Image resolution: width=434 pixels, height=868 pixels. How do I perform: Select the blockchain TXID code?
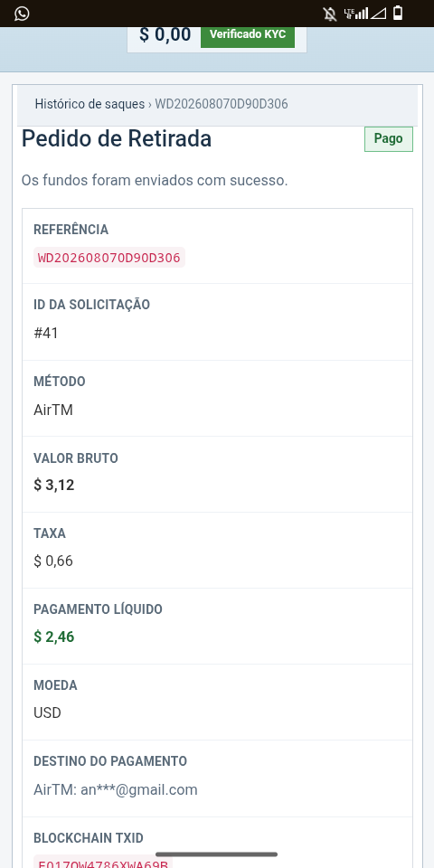tap(103, 862)
